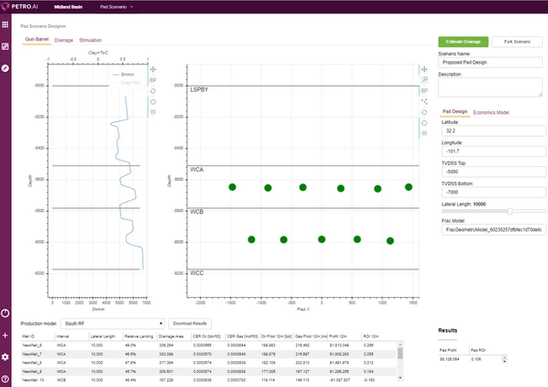Click the Fork Scenario button

(x=517, y=42)
